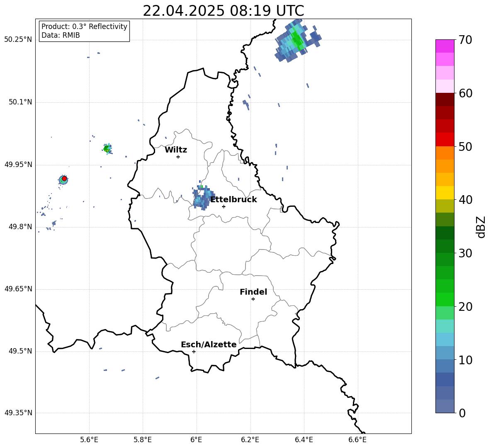Click the colorbar 30 tick label
491x448 pixels.
pyautogui.click(x=465, y=253)
